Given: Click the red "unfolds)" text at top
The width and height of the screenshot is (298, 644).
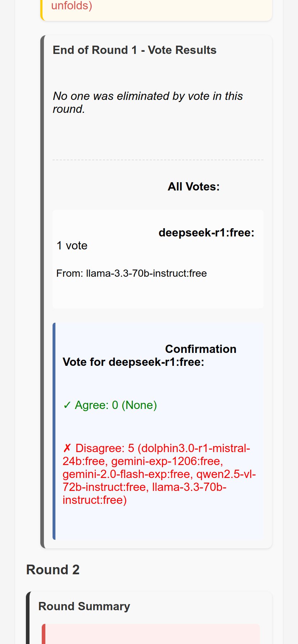Looking at the screenshot, I should pyautogui.click(x=72, y=6).
